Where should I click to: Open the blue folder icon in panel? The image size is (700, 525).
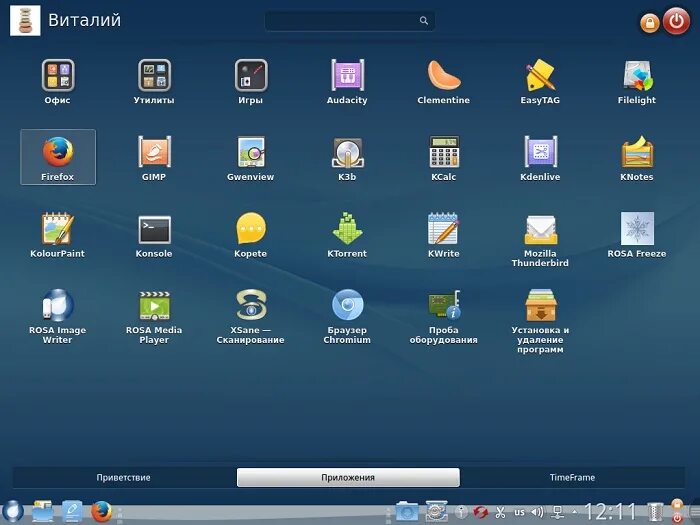pyautogui.click(x=407, y=512)
